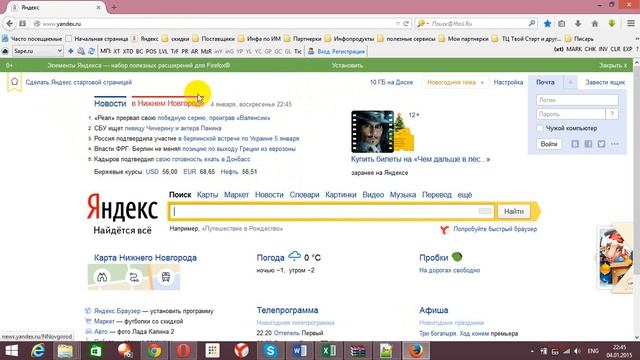Log in via the Facebook social icon
The image size is (640, 360).
pyautogui.click(x=588, y=144)
